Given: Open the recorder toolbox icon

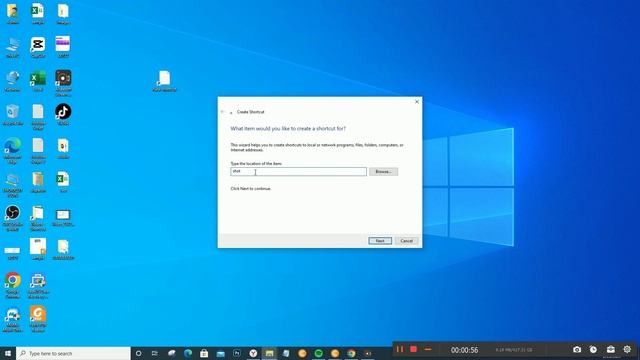Looking at the screenshot, I should pos(610,349).
